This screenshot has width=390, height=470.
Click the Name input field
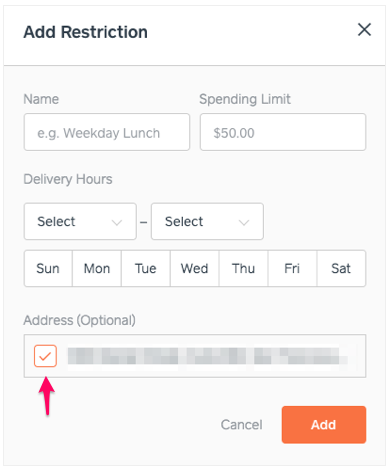pos(107,132)
